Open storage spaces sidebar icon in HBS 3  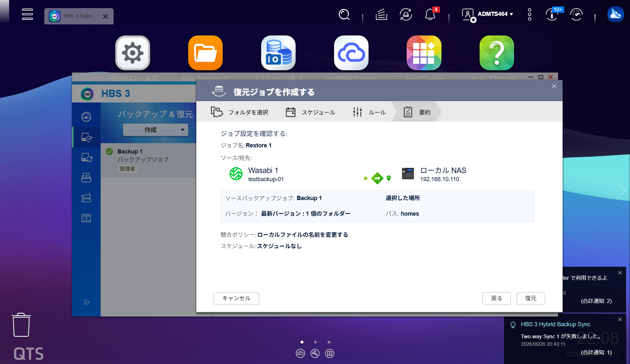tap(86, 198)
